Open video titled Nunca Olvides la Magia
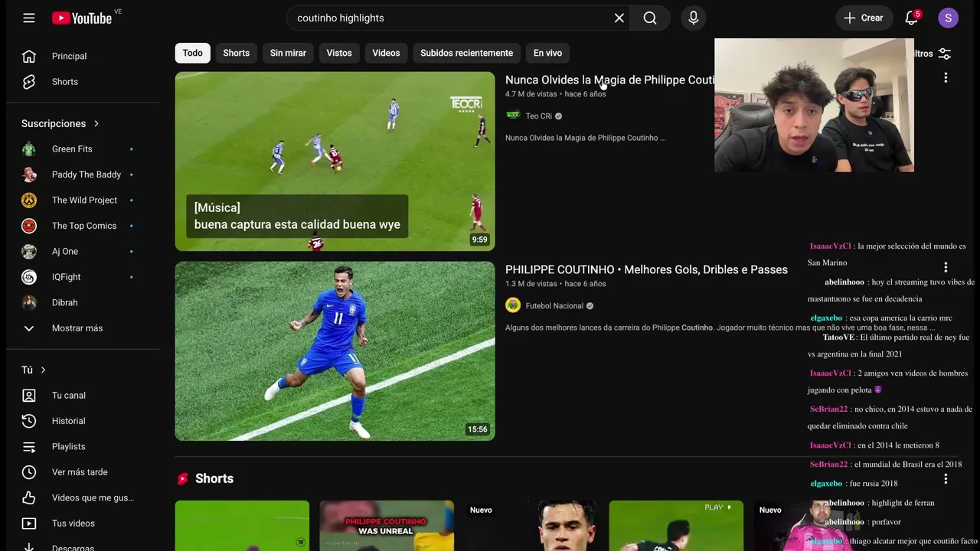The width and height of the screenshot is (980, 551). pos(609,80)
